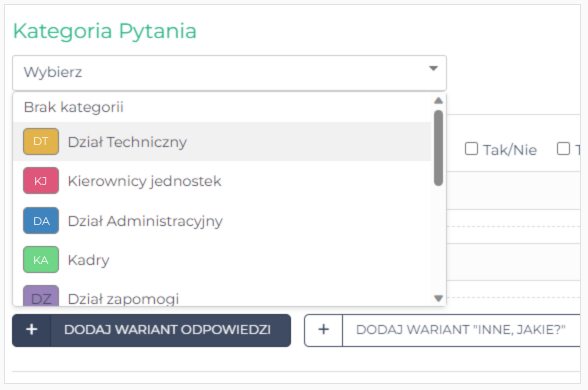The width and height of the screenshot is (588, 390).
Task: Click dropdown list scroll up arrow
Action: point(438,100)
